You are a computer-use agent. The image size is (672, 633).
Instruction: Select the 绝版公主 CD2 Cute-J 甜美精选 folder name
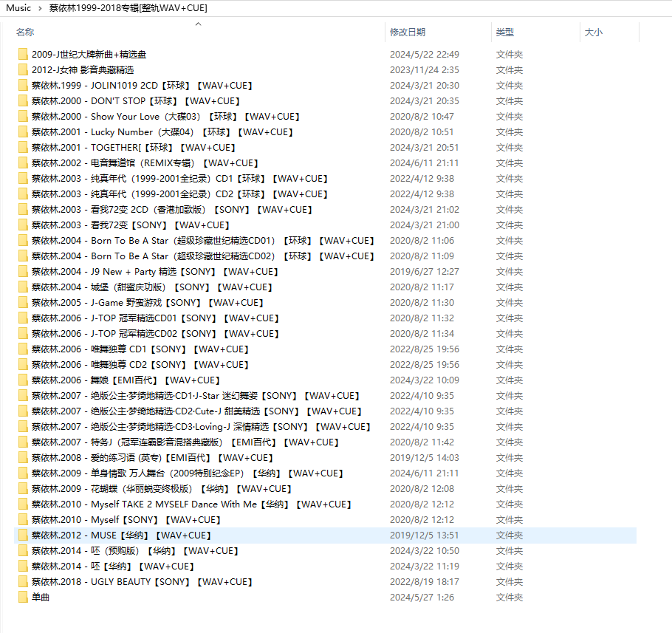point(196,411)
